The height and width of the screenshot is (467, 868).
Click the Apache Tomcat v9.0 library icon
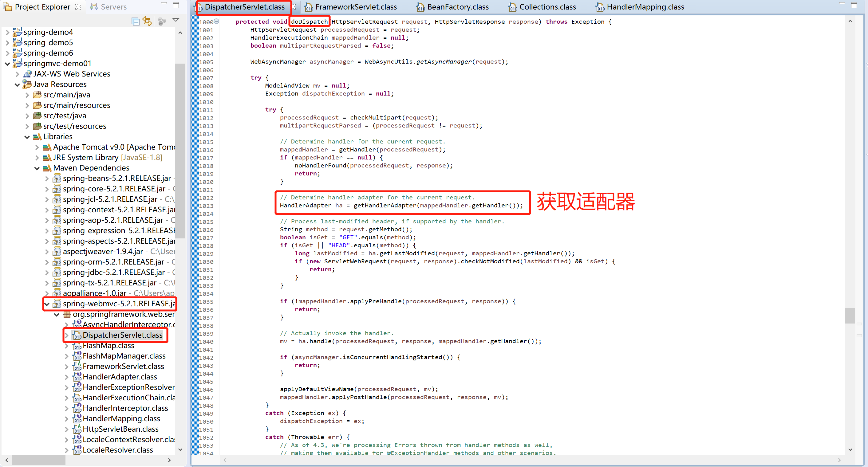tap(47, 147)
